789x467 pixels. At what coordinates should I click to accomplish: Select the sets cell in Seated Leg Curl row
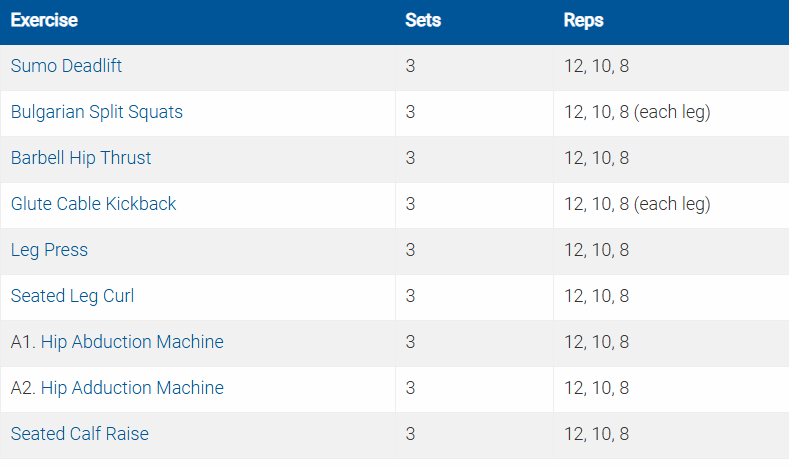tap(411, 296)
